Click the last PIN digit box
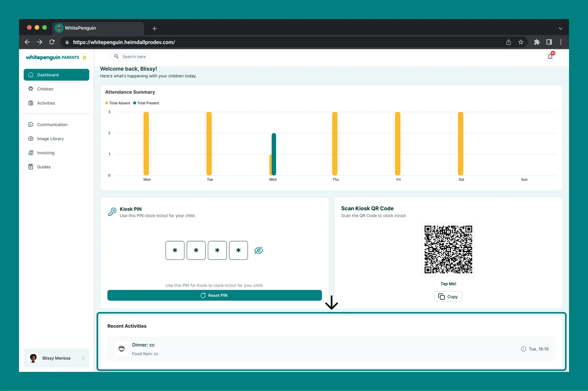This screenshot has height=391, width=588. pos(238,250)
